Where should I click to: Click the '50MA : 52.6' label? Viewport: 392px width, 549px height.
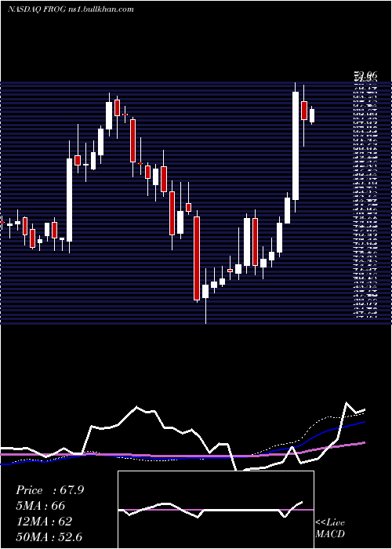(49, 536)
